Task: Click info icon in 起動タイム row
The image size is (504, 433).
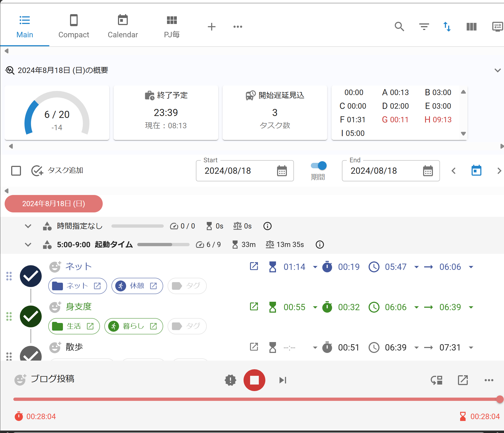Action: (x=320, y=245)
